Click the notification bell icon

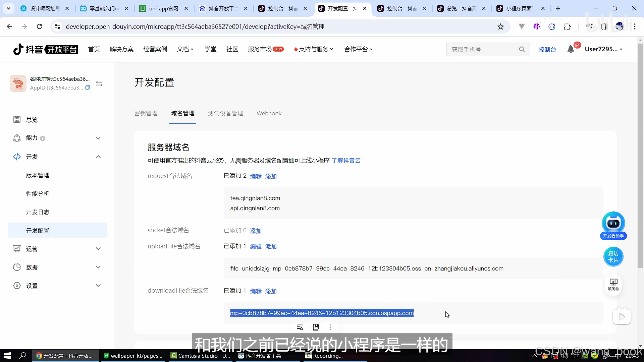(x=571, y=49)
